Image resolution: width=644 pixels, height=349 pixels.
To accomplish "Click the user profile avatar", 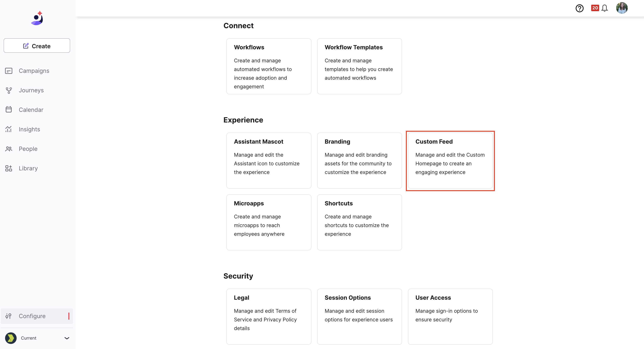I will [622, 8].
